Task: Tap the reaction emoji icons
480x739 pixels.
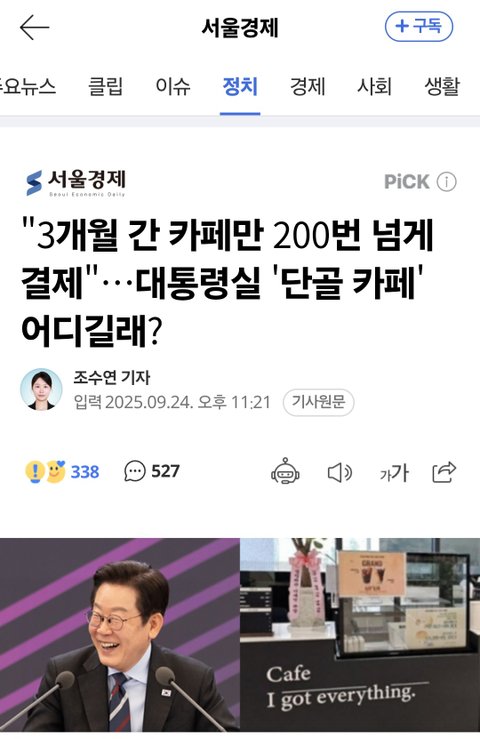Action: (45, 472)
